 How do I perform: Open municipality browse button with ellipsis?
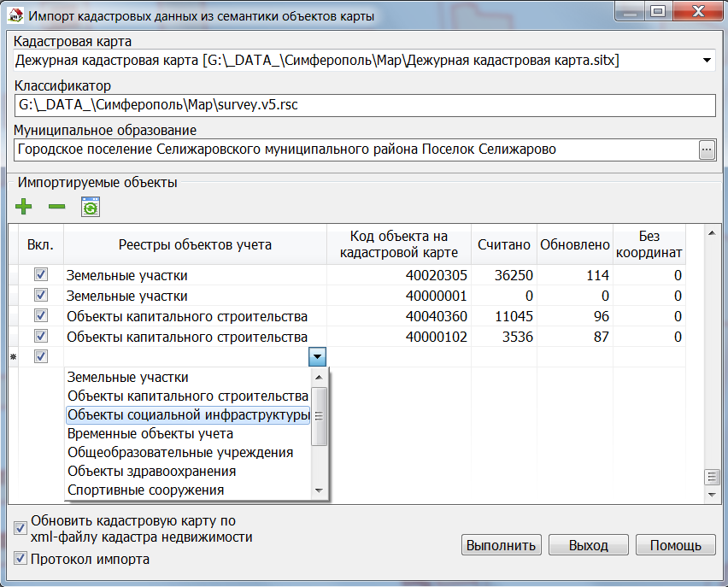tap(706, 150)
